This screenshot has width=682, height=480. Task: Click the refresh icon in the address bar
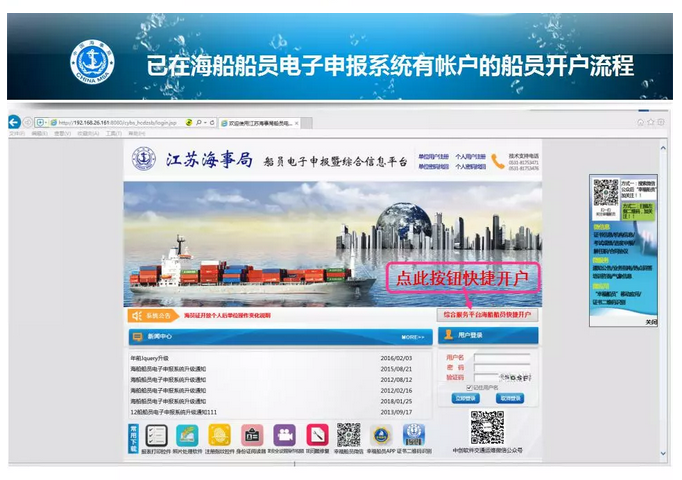tap(212, 123)
